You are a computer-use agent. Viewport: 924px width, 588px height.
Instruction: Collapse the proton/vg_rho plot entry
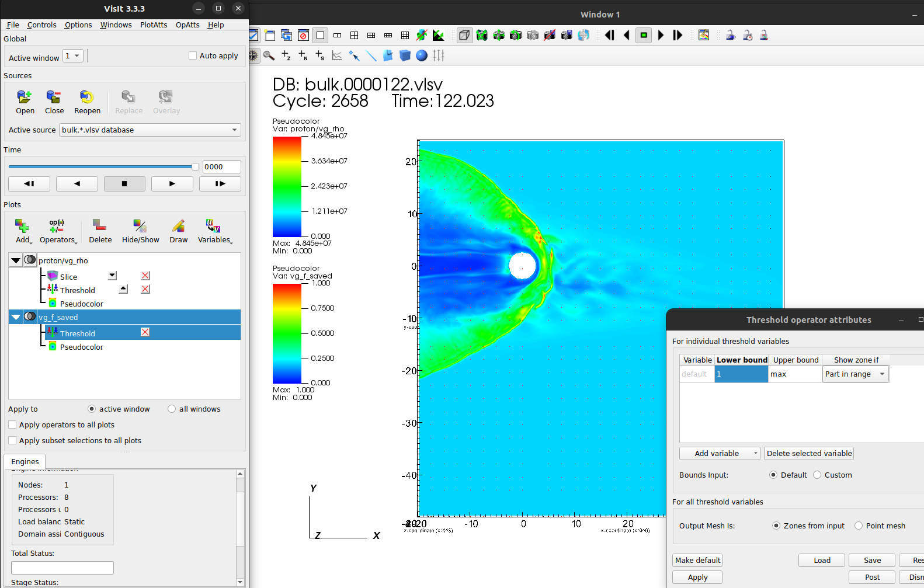pyautogui.click(x=16, y=260)
